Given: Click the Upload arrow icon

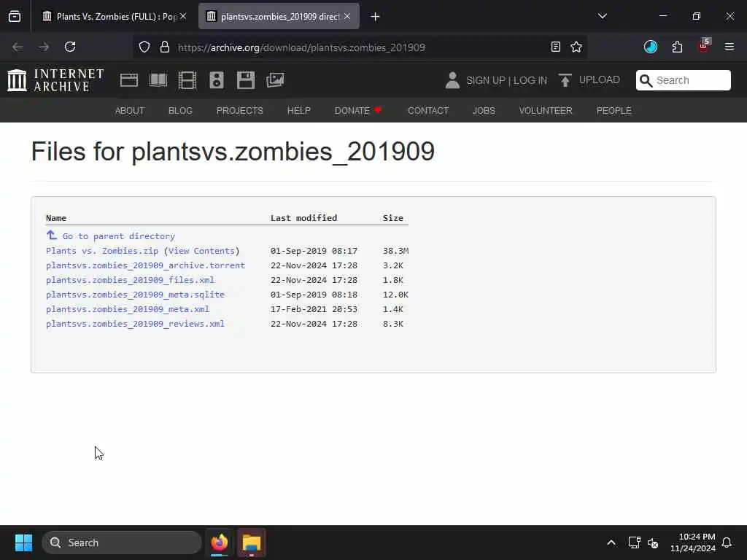Looking at the screenshot, I should (x=565, y=80).
